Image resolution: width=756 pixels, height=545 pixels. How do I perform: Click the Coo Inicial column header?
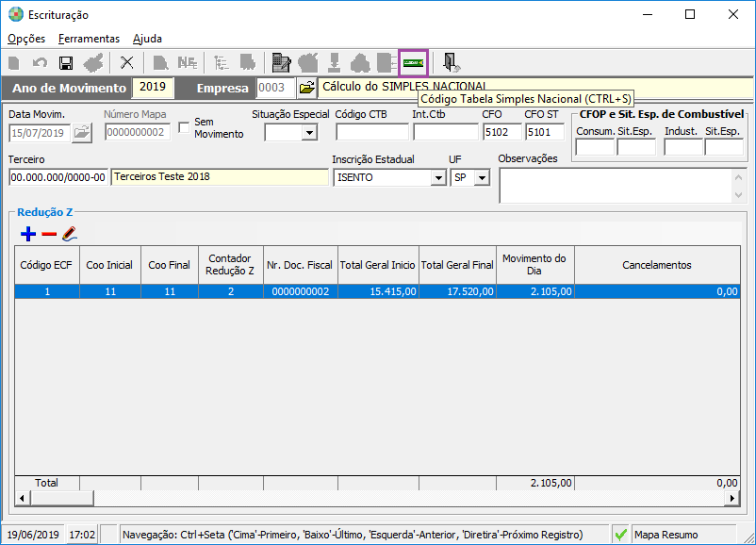tap(110, 265)
